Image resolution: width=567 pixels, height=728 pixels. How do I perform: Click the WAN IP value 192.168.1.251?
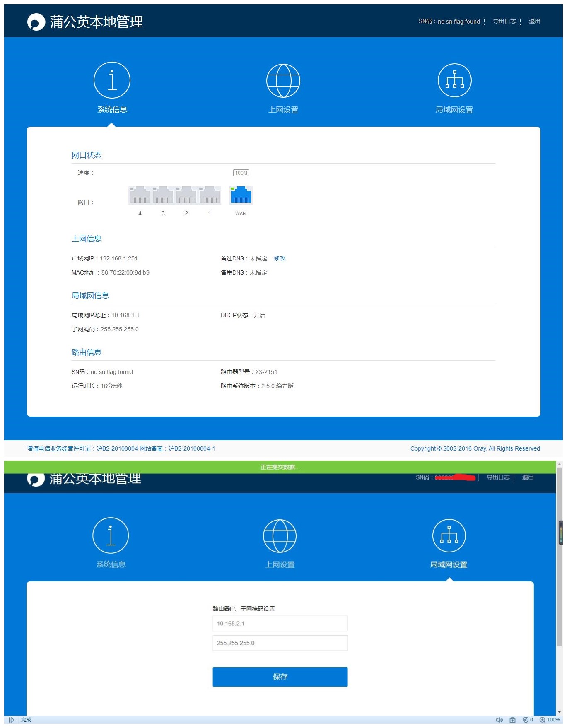119,258
